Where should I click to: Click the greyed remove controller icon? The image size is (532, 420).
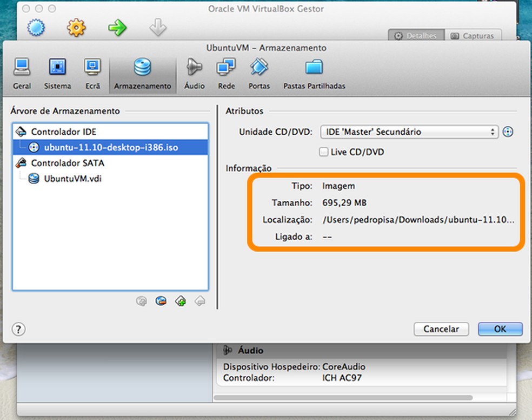(200, 301)
